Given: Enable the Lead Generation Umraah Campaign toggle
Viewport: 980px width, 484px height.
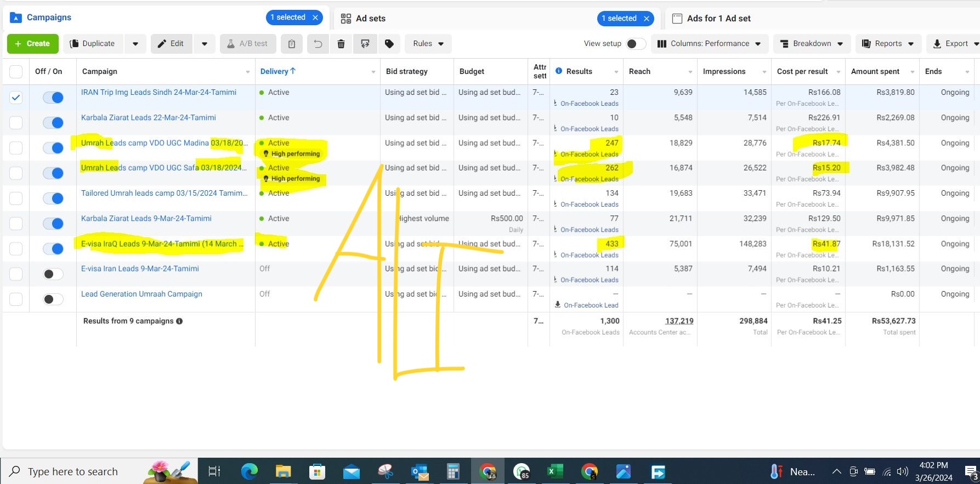Looking at the screenshot, I should click(x=53, y=299).
